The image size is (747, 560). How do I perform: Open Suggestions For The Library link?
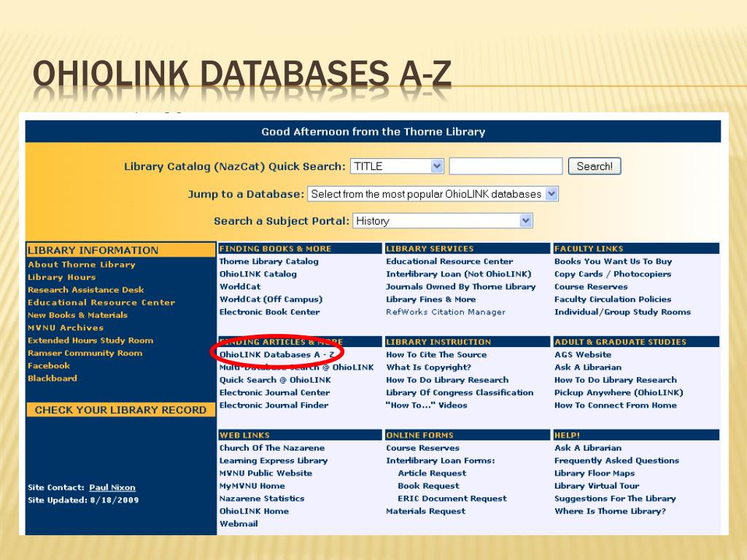pyautogui.click(x=615, y=498)
